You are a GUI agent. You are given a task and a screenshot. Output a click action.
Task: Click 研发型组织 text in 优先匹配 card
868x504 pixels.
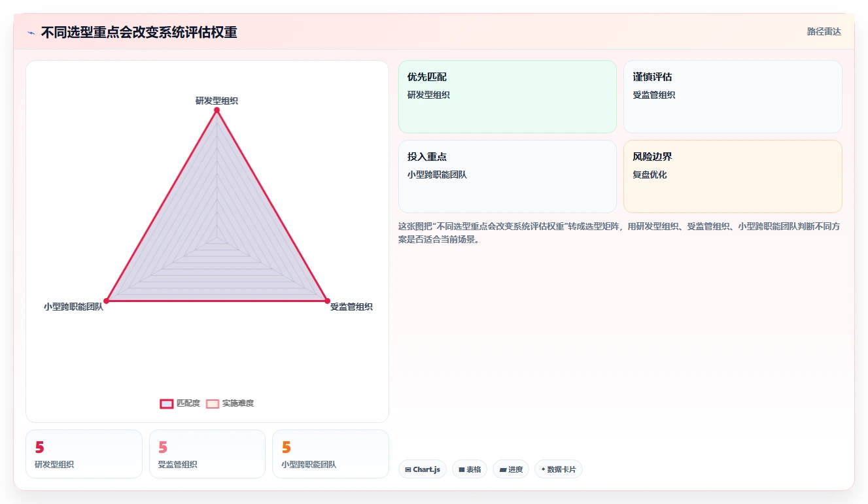click(428, 95)
